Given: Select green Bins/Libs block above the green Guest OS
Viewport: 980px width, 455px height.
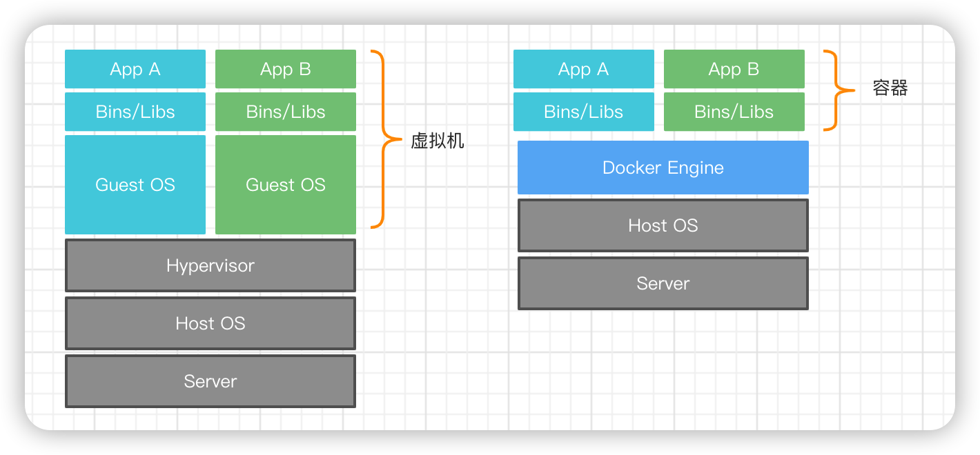Looking at the screenshot, I should pyautogui.click(x=286, y=112).
